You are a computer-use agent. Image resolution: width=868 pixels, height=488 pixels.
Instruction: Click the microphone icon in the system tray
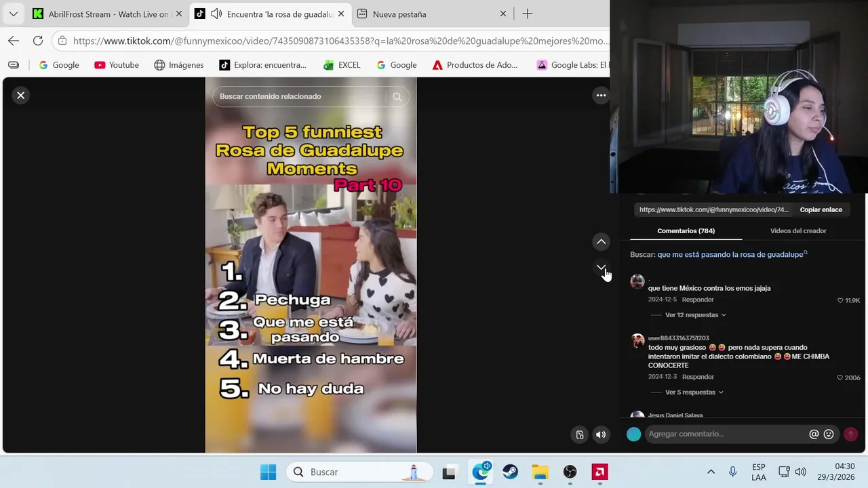(x=732, y=472)
